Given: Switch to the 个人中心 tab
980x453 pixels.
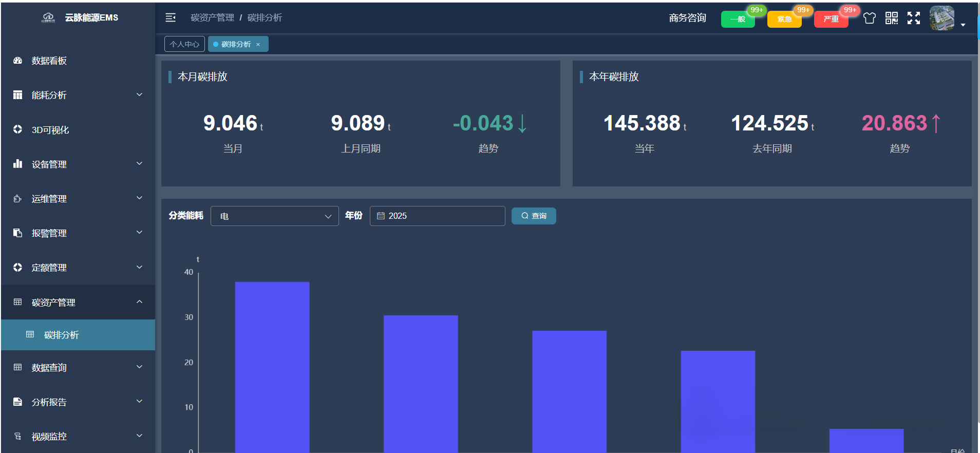Looking at the screenshot, I should point(184,44).
